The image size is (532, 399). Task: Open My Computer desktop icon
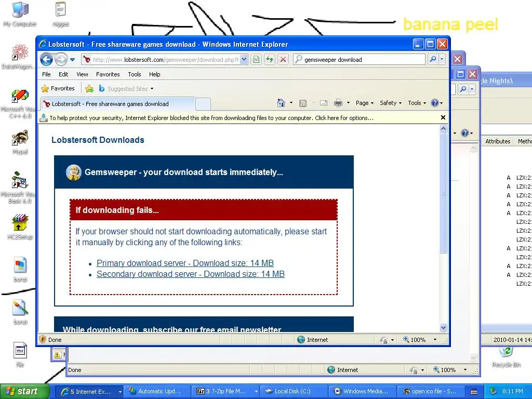click(x=20, y=14)
